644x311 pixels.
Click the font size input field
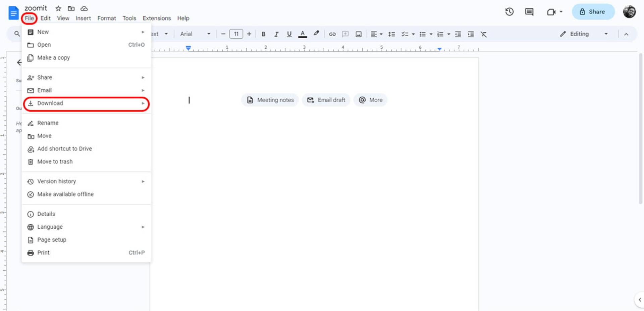click(236, 34)
